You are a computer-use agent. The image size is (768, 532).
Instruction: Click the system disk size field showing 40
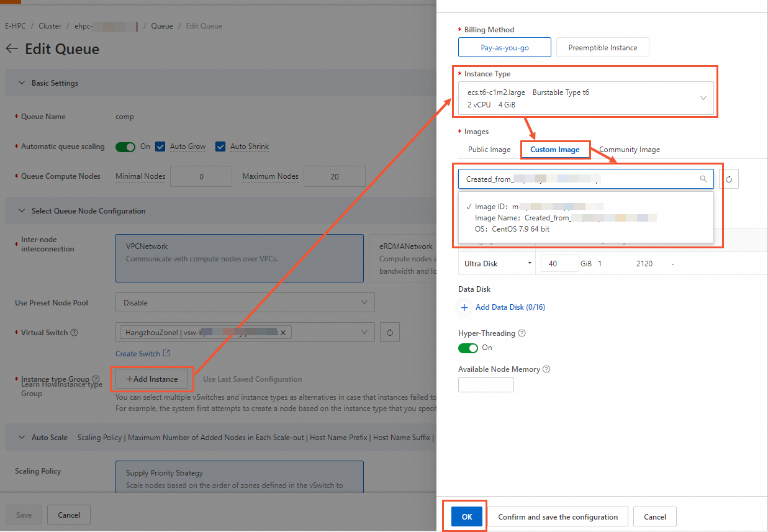tap(560, 264)
